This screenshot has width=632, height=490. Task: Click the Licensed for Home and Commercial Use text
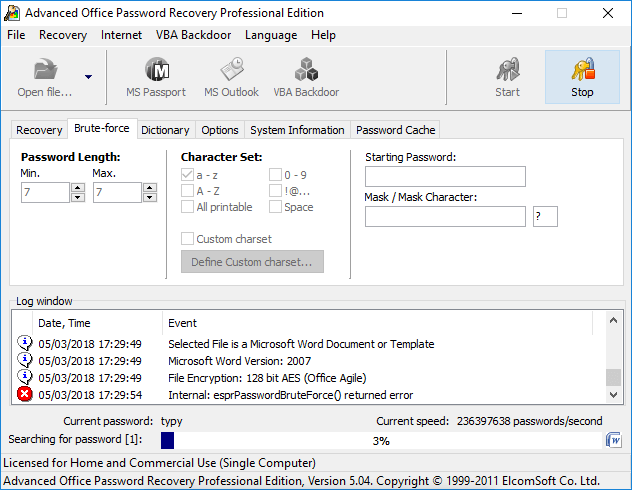pos(159,463)
